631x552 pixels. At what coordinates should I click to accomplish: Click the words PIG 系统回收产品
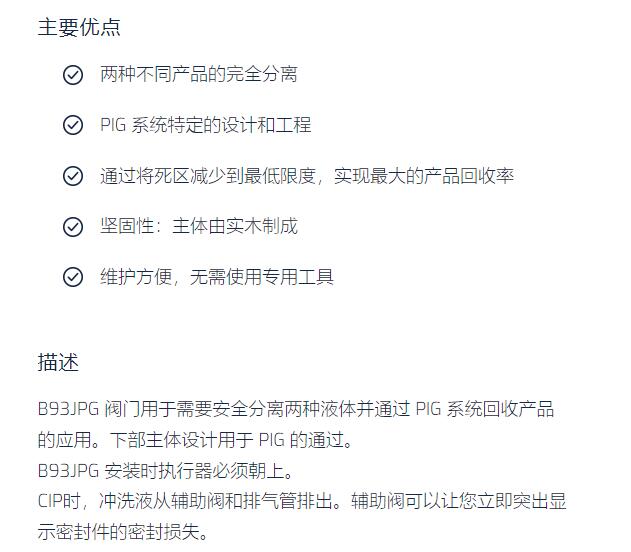pyautogui.click(x=485, y=409)
